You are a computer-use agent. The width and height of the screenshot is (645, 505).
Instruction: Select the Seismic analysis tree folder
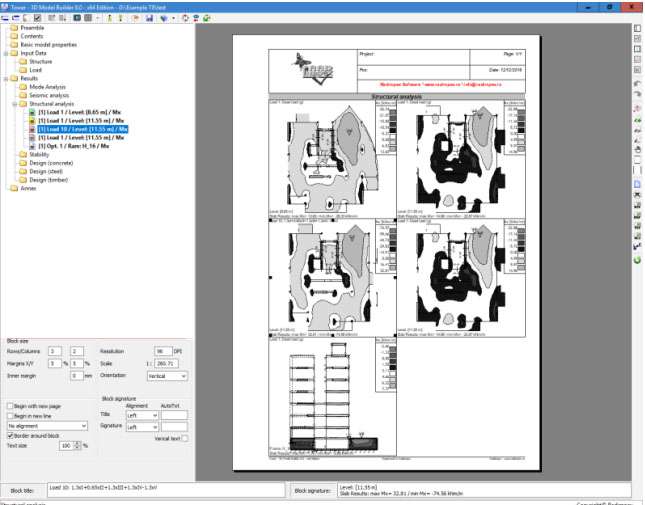[48, 95]
